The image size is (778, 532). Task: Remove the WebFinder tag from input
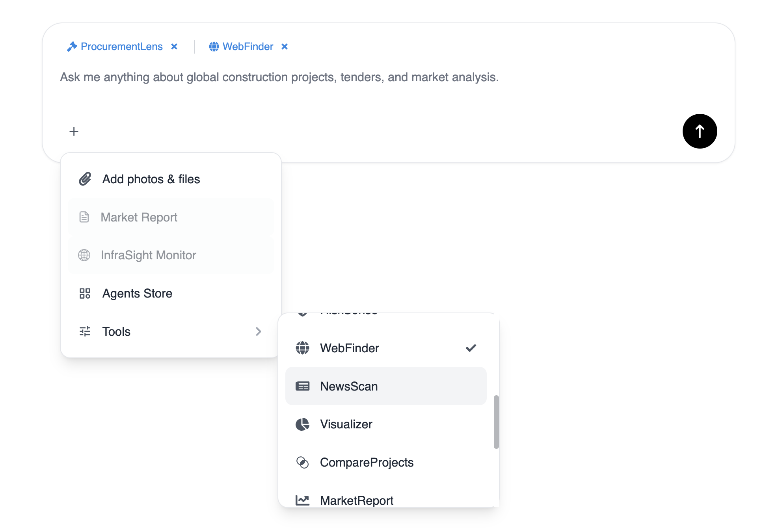[285, 47]
